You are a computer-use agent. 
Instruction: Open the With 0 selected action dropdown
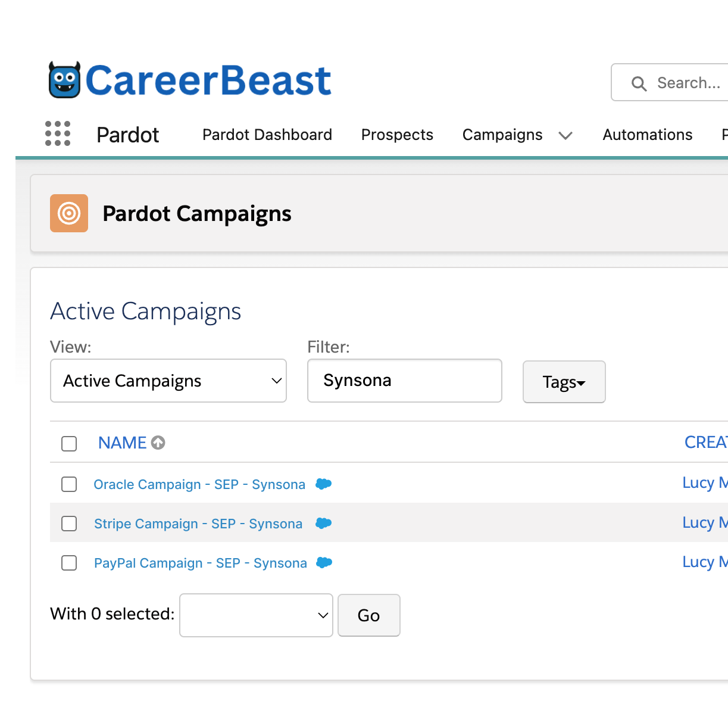click(x=256, y=615)
